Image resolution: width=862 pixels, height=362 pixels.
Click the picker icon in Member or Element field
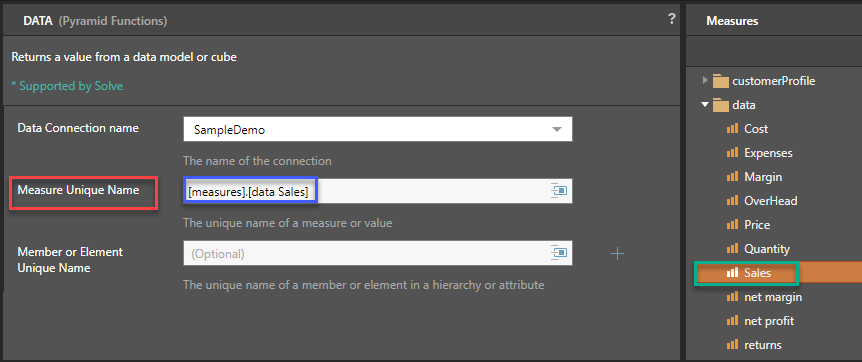tap(559, 253)
